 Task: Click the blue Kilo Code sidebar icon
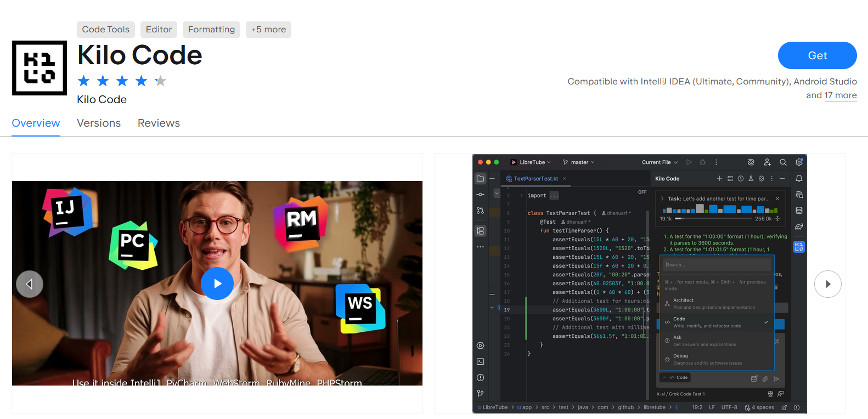[799, 247]
